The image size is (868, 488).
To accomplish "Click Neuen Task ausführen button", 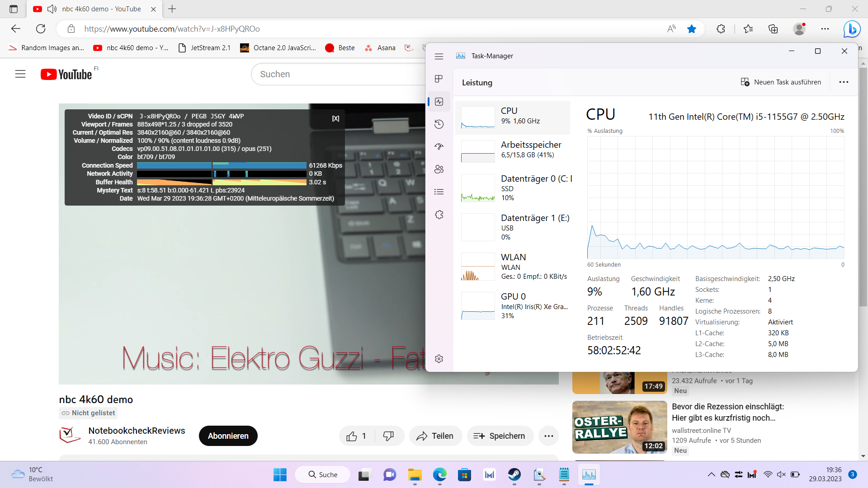I will pyautogui.click(x=781, y=82).
